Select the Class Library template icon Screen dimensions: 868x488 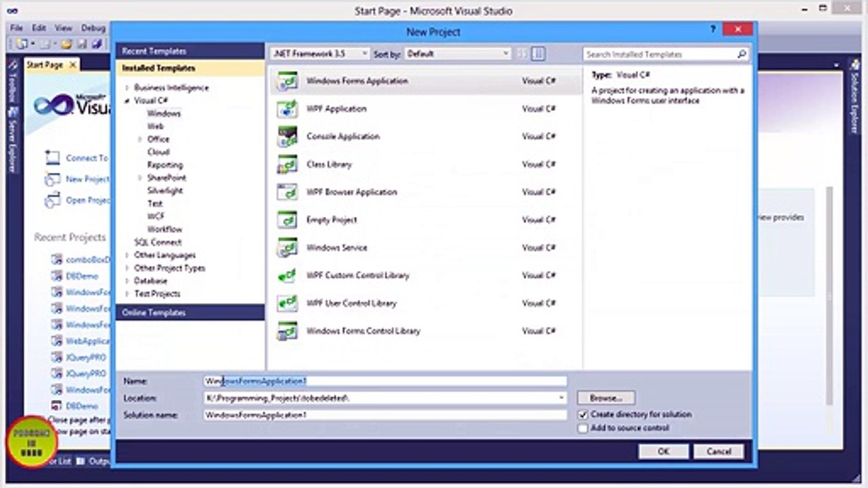coord(288,164)
